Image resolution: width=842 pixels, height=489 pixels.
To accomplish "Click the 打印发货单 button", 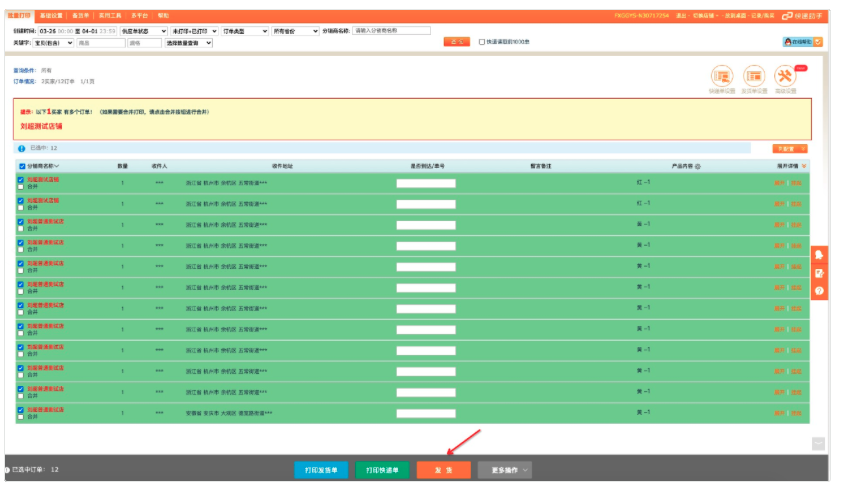I will point(321,470).
